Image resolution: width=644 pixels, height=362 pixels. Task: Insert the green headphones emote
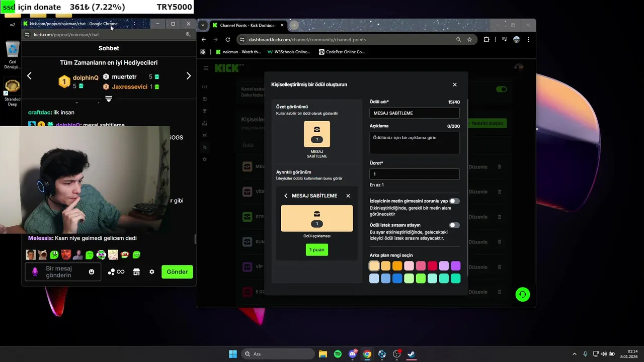click(x=101, y=255)
